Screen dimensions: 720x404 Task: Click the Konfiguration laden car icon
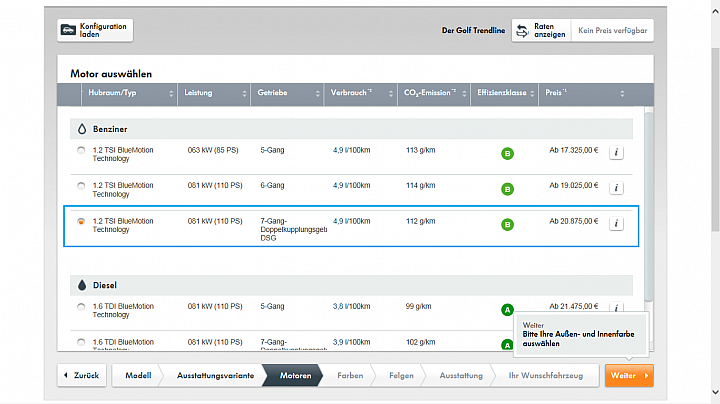[68, 30]
